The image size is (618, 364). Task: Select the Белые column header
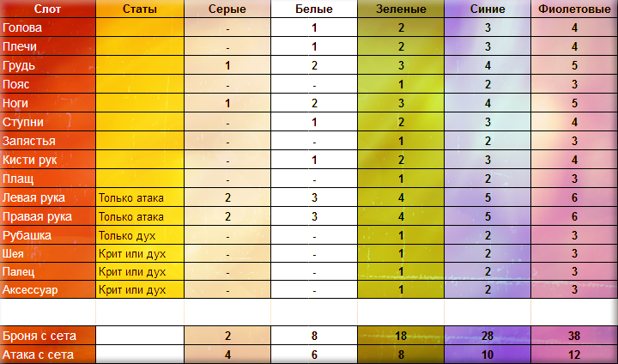tap(314, 9)
